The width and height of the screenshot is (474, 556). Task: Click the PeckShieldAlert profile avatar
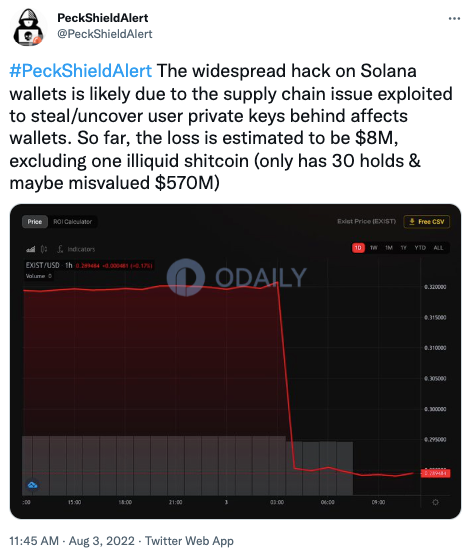(28, 28)
